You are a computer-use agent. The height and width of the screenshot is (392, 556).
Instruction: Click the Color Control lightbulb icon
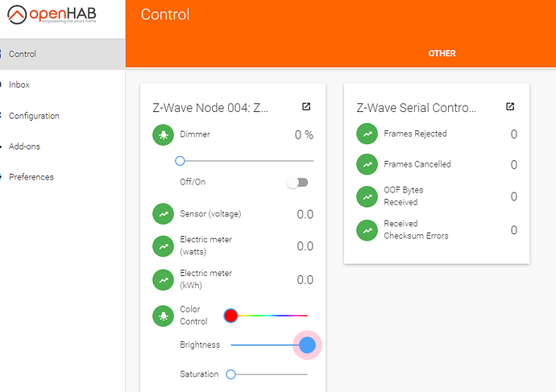point(164,316)
